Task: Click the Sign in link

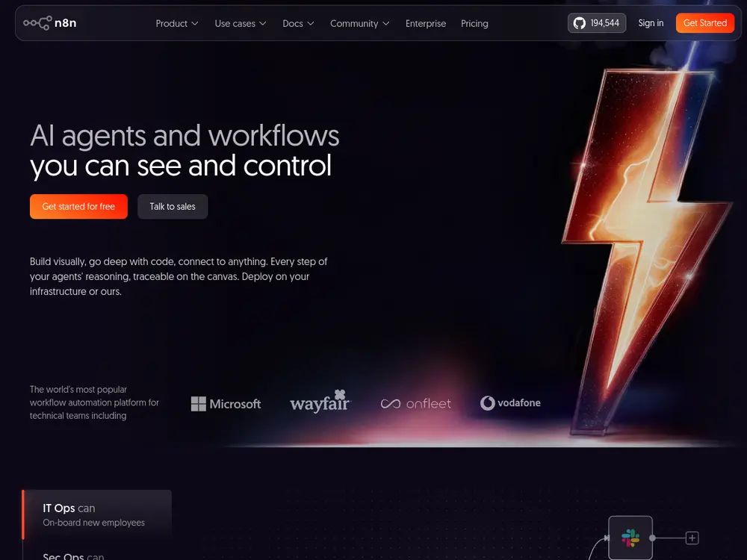Action: pyautogui.click(x=651, y=23)
